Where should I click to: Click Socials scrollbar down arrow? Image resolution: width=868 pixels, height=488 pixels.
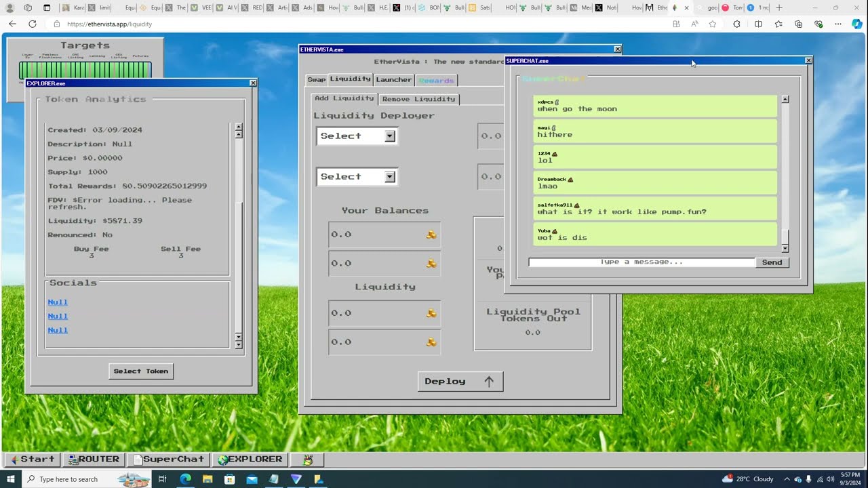tap(238, 345)
